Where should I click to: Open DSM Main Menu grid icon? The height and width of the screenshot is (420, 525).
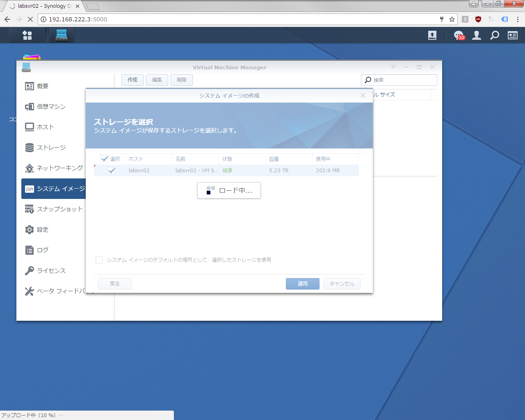[27, 35]
